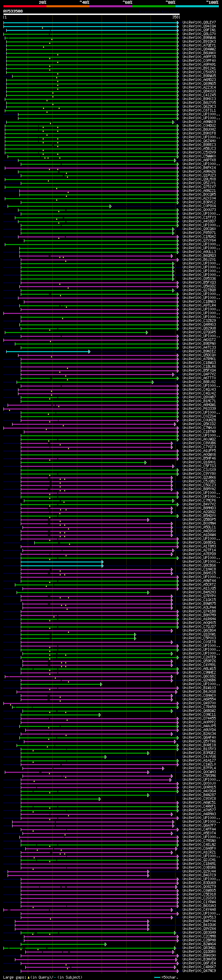The height and width of the screenshot is (980, 222).
Task: Click the 'Large gaps' legend text
Action: (x=15, y=977)
